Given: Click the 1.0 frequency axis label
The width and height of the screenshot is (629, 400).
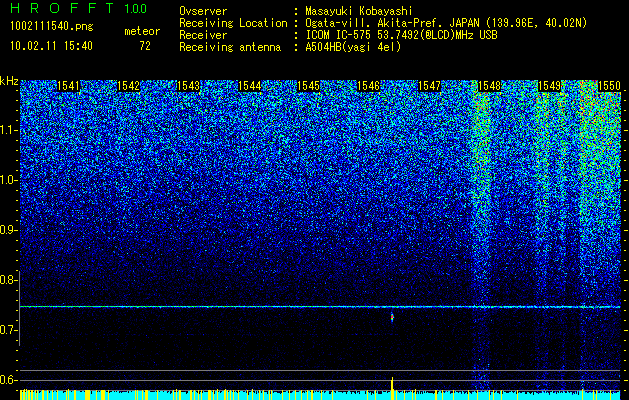Looking at the screenshot, I should pos(8,180).
